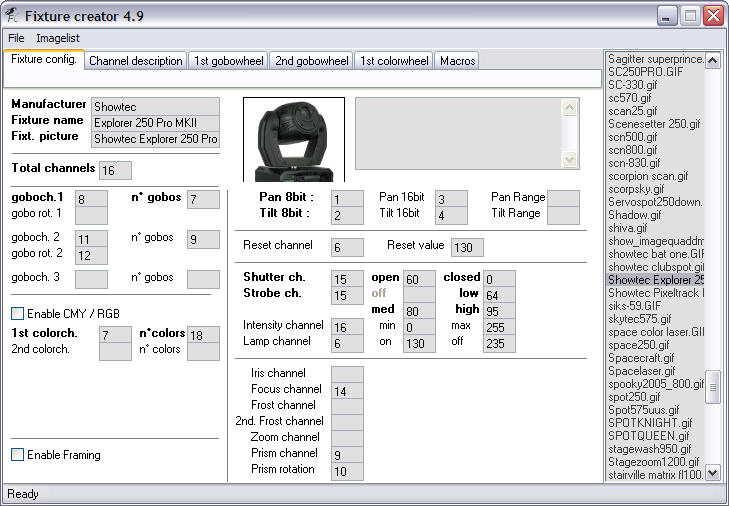The image size is (729, 506).
Task: Click the Prism rotation field showing 10
Action: click(347, 471)
